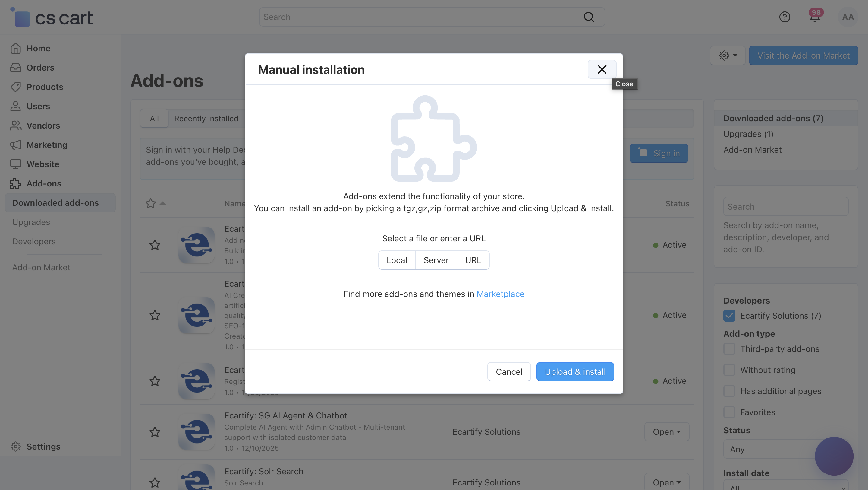Check the Has additional pages filter
868x490 pixels.
coord(729,391)
